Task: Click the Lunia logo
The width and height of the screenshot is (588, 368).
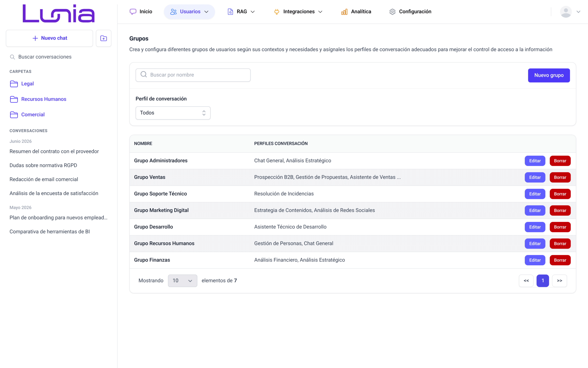Action: (59, 13)
